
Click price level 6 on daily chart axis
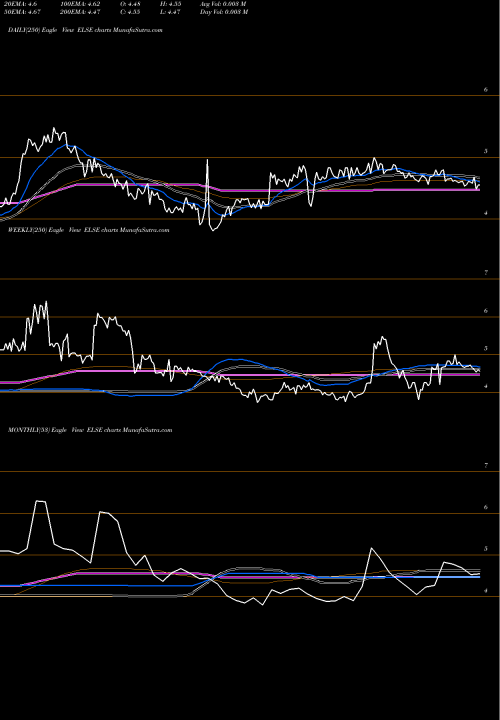(x=486, y=90)
